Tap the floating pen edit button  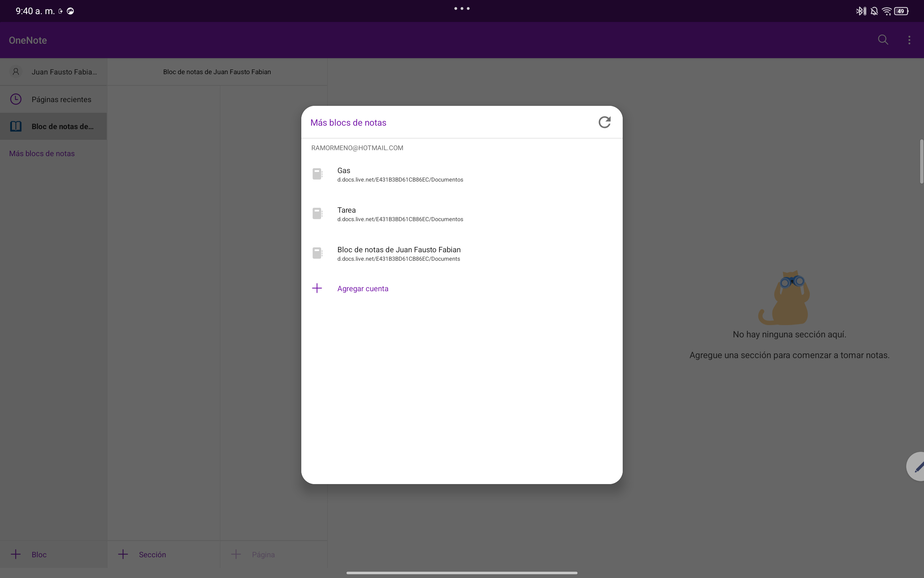(916, 466)
